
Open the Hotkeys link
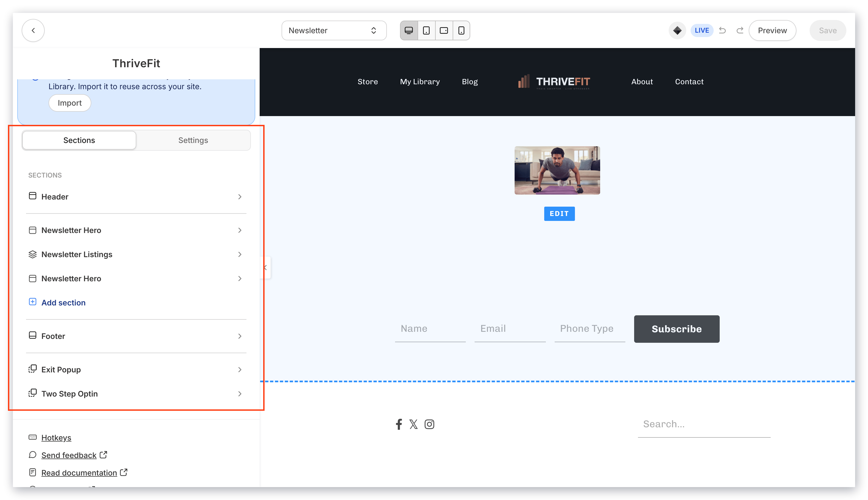[56, 437]
